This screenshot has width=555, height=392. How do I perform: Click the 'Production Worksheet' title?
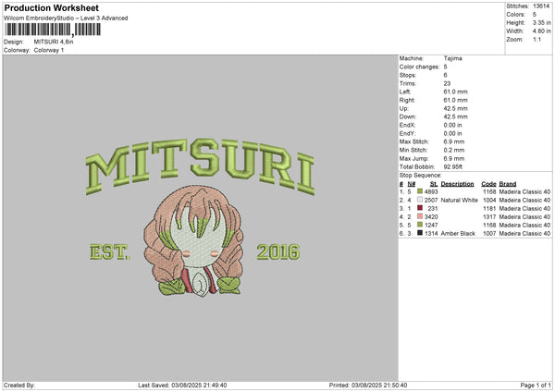(x=51, y=7)
